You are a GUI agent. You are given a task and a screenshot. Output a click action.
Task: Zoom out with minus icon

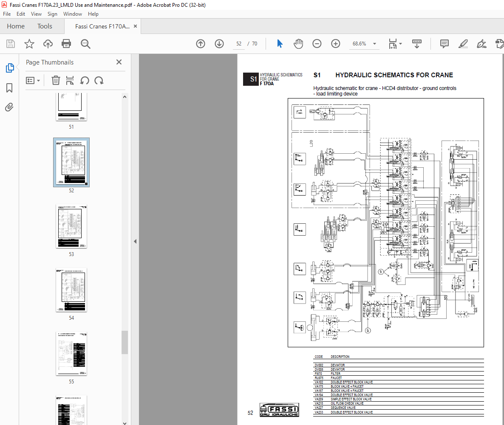pos(317,44)
